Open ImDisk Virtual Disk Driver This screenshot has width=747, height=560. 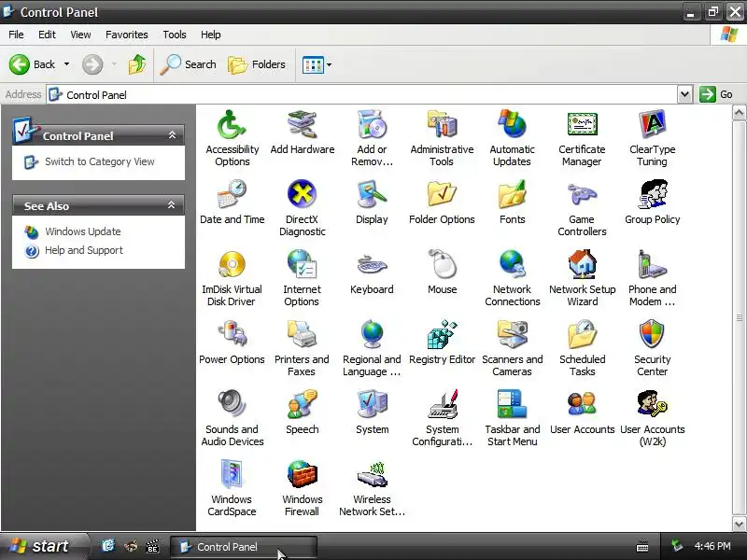[x=232, y=278]
